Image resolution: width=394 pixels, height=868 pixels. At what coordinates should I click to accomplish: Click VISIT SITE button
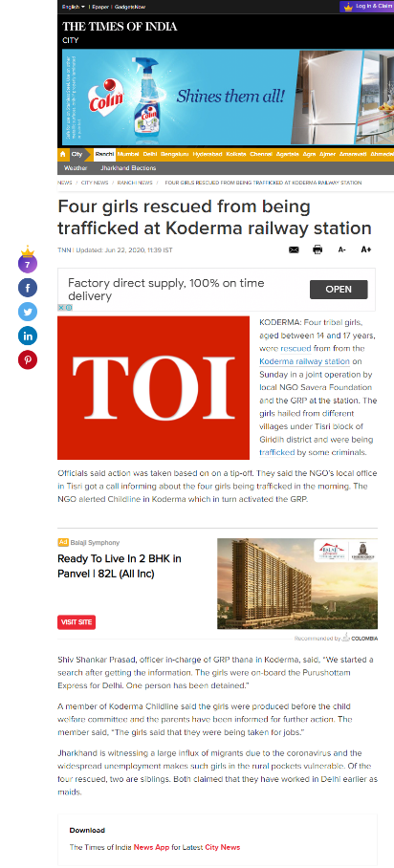77,622
